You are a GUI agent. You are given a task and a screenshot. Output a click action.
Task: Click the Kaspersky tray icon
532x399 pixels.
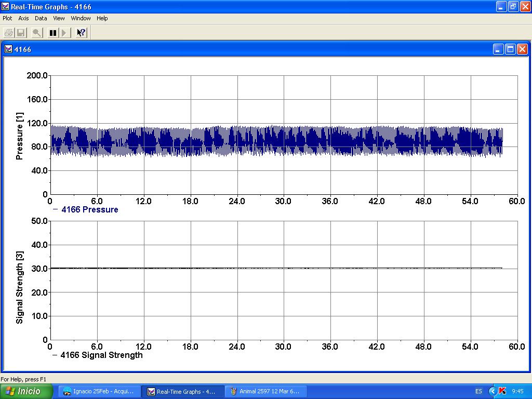tap(502, 391)
